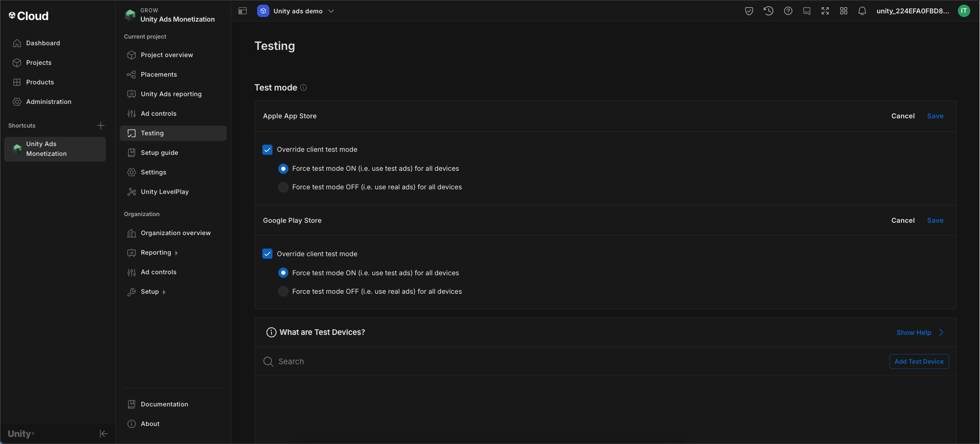Click the test devices Search field

[x=571, y=362]
